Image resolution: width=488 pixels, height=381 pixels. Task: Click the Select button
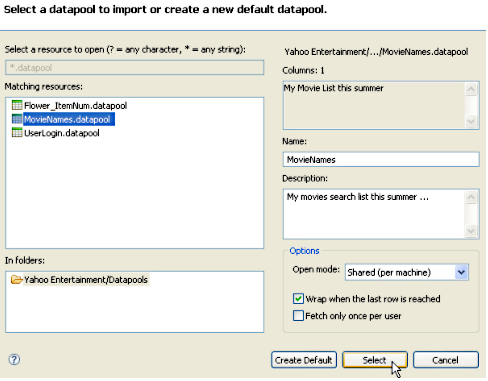point(375,360)
